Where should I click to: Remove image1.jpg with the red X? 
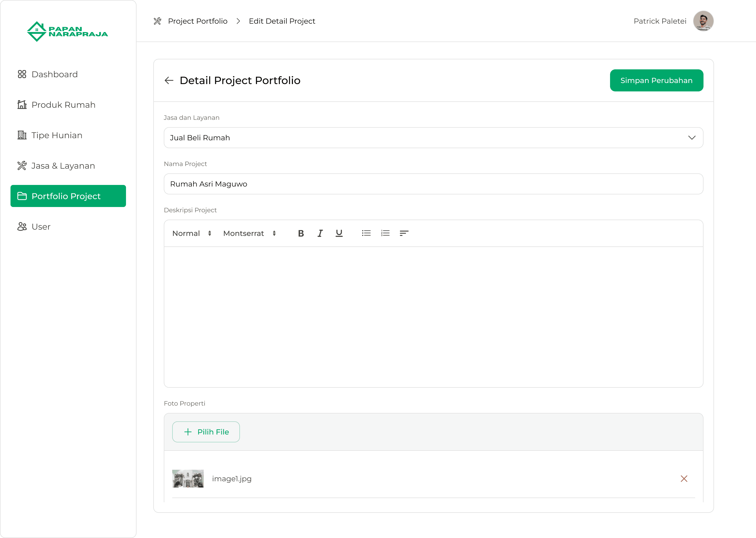[684, 479]
